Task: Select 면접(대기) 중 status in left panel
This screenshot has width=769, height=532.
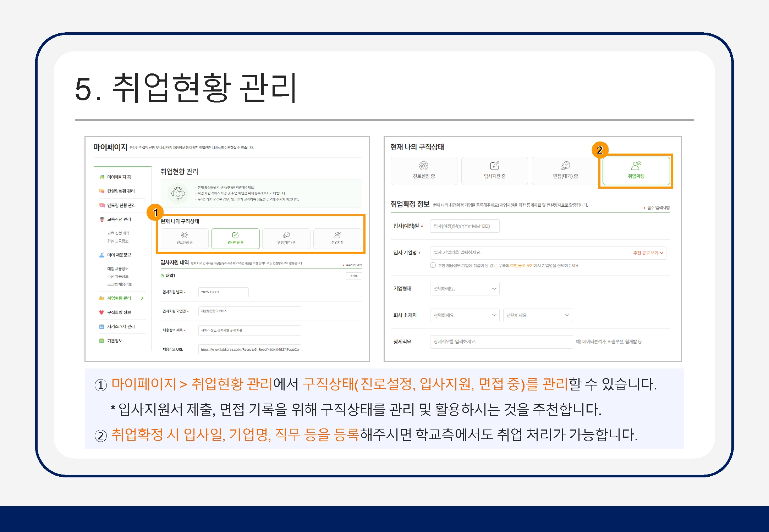Action: click(x=286, y=238)
